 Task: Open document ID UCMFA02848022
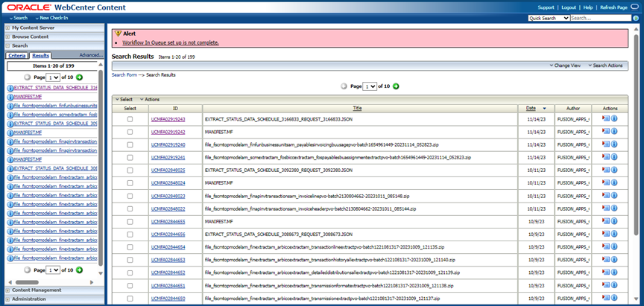click(168, 208)
